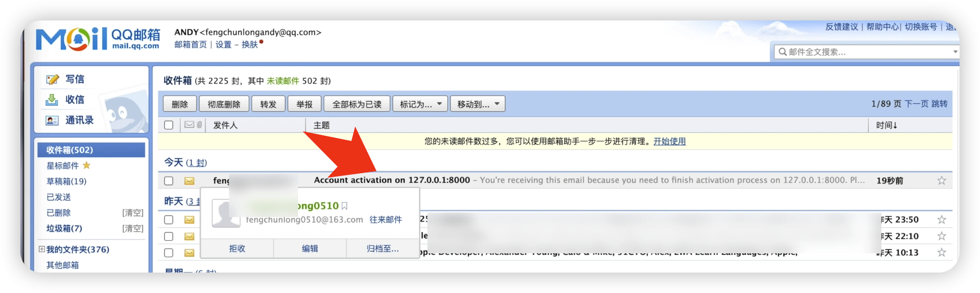Tick the select-all checkbox in header
This screenshot has width=980, height=293.
coord(169,125)
